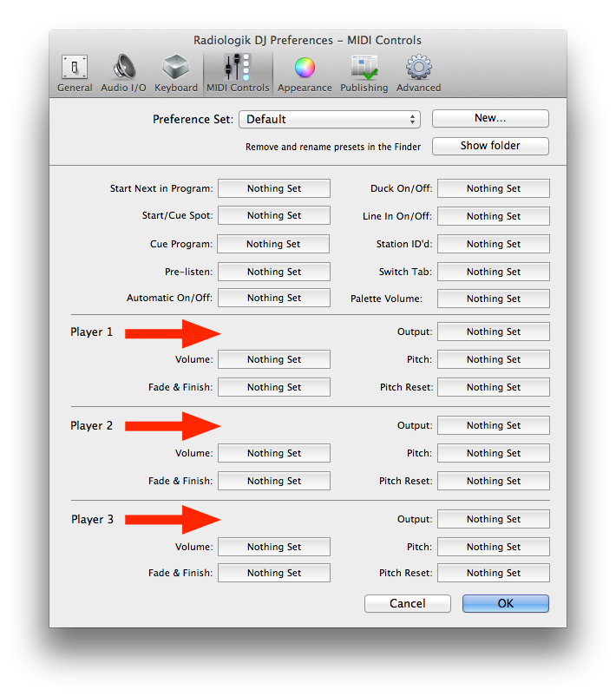Set Player 3 Pitch MIDI control
This screenshot has width=616, height=696.
point(494,547)
